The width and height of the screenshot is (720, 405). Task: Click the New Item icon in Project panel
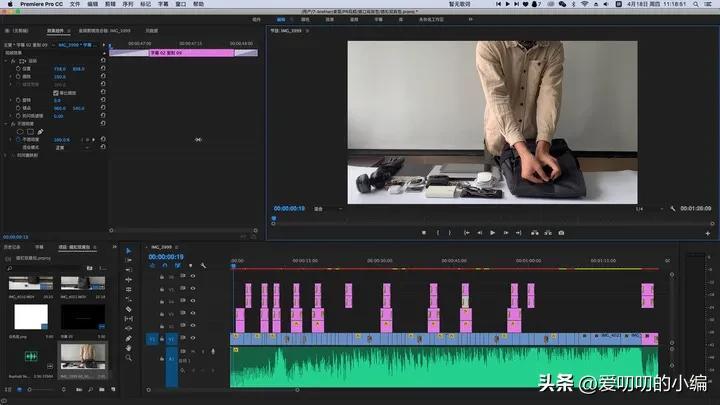(x=112, y=389)
